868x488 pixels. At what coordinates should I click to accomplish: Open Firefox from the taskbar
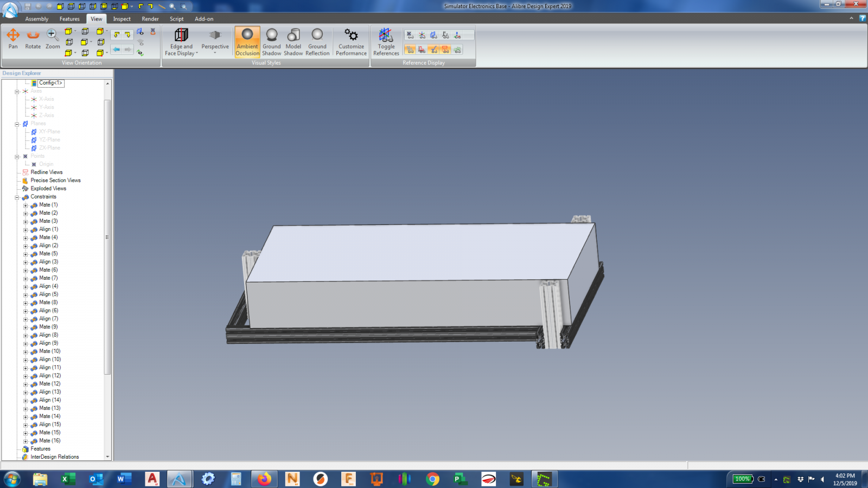[264, 479]
